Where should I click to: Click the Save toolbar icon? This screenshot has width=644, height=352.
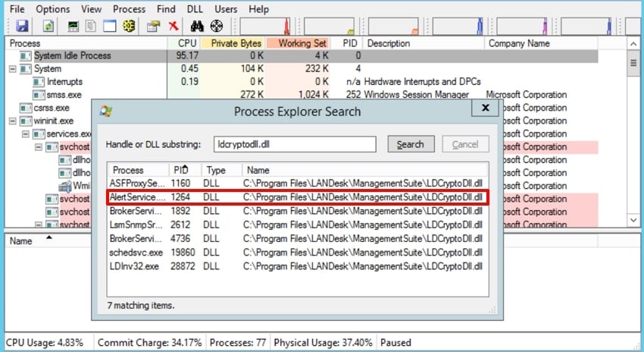pyautogui.click(x=22, y=26)
